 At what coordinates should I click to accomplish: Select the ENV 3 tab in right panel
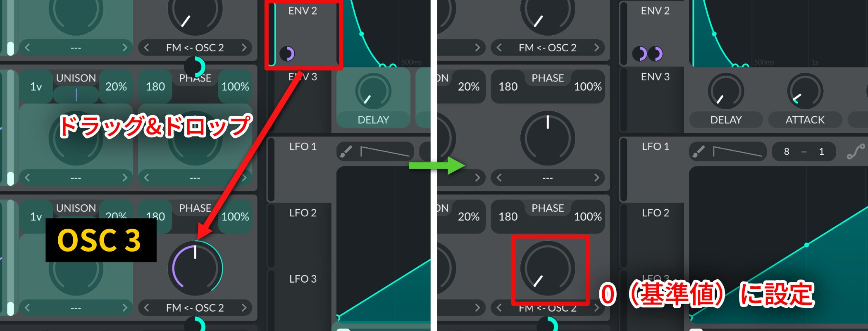pyautogui.click(x=655, y=77)
